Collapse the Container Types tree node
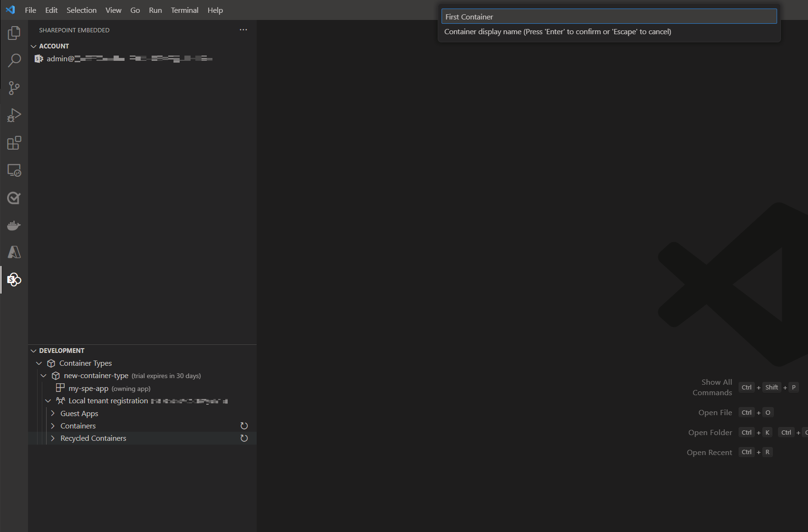The height and width of the screenshot is (532, 808). [39, 363]
